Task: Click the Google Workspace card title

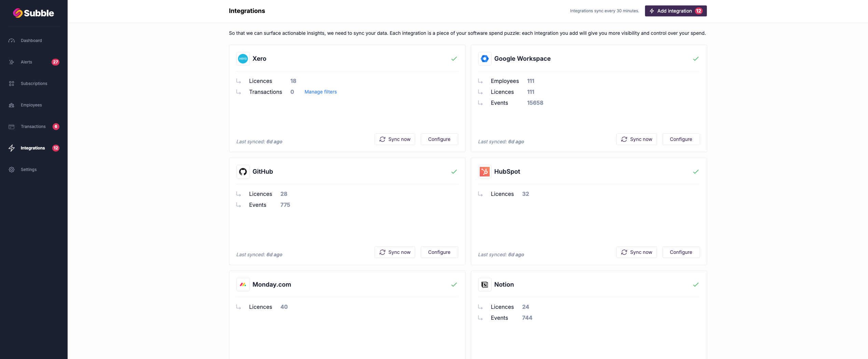Action: tap(522, 59)
